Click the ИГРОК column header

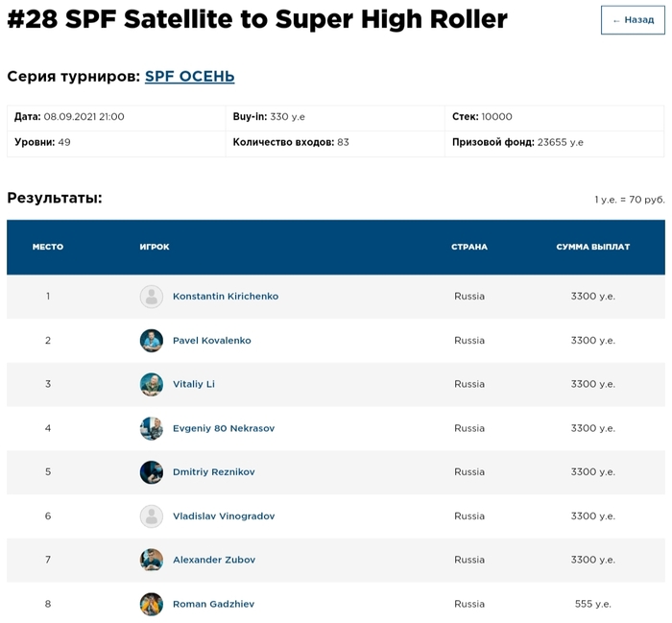(155, 247)
